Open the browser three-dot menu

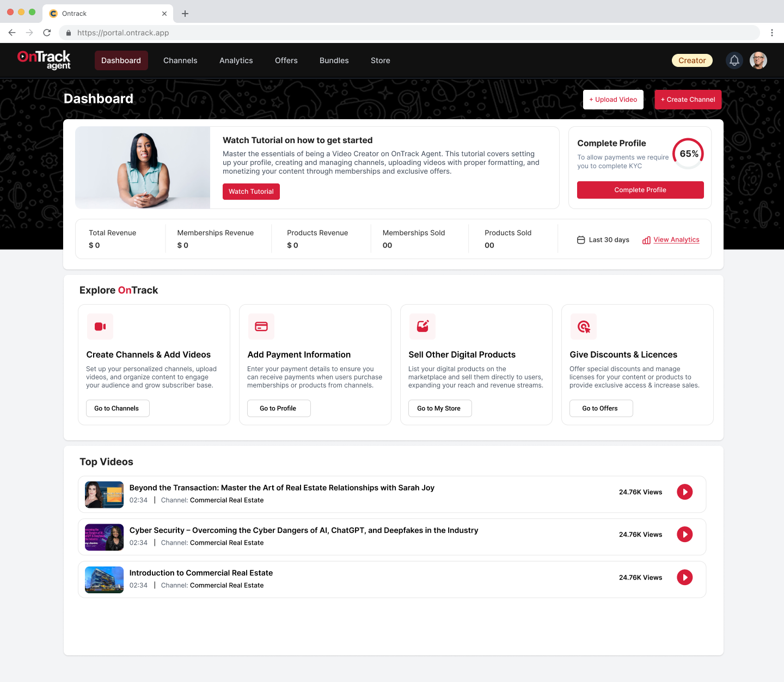pyautogui.click(x=771, y=33)
